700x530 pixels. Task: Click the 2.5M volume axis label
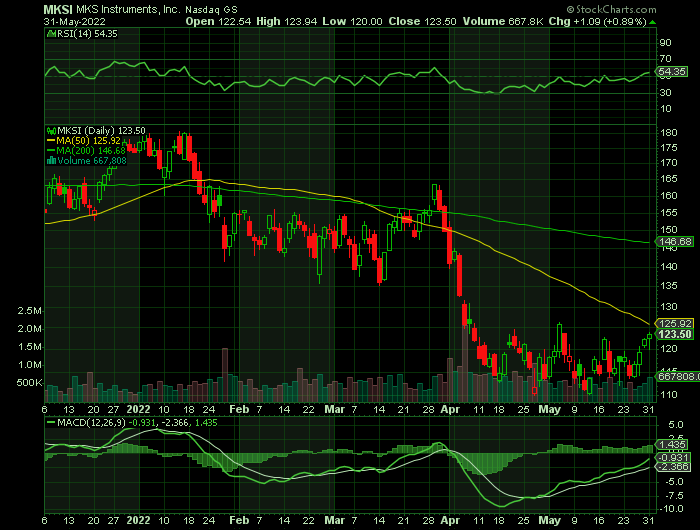click(30, 311)
